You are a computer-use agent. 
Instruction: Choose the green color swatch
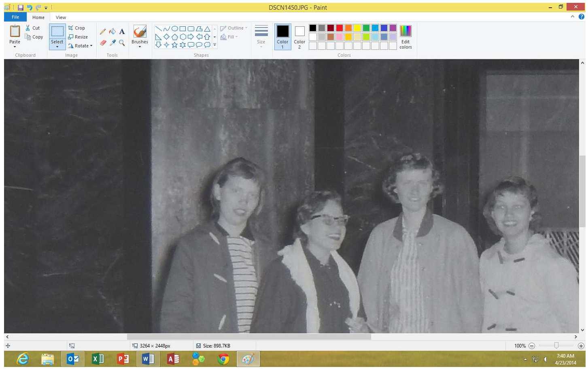click(366, 28)
